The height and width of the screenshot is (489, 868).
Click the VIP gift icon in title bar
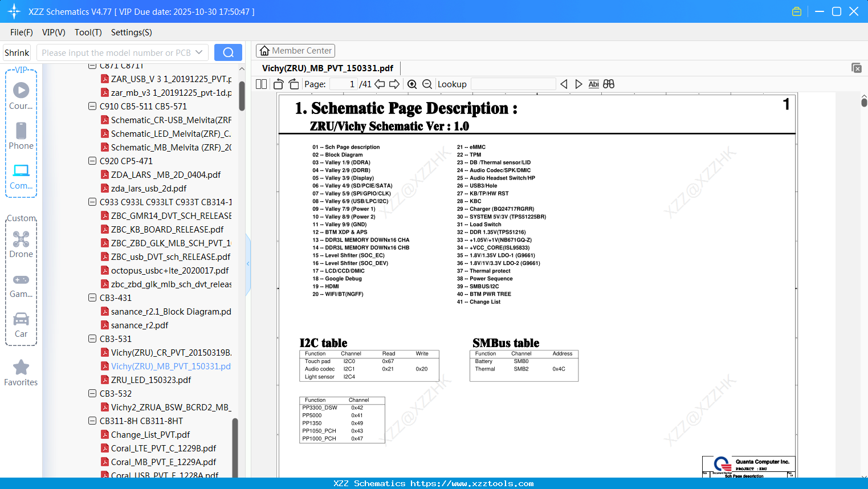[797, 11]
